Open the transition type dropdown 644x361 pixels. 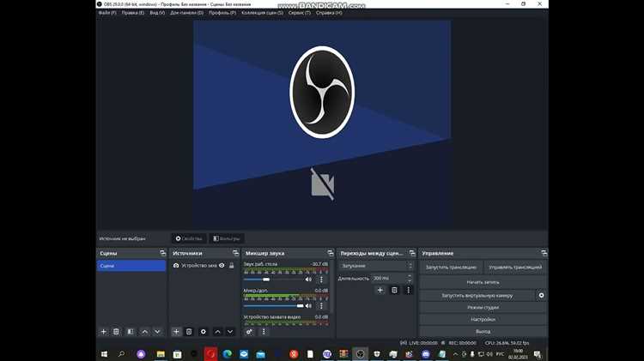(376, 266)
